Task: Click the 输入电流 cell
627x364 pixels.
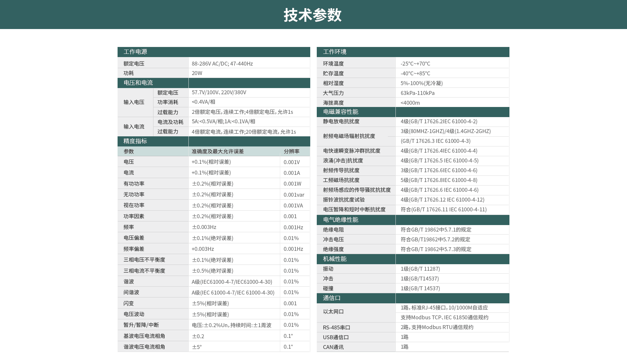Action: click(136, 127)
